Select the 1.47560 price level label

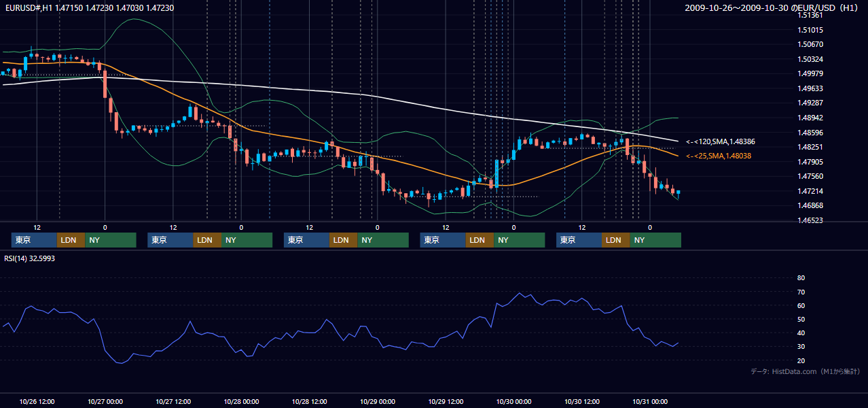click(x=810, y=176)
